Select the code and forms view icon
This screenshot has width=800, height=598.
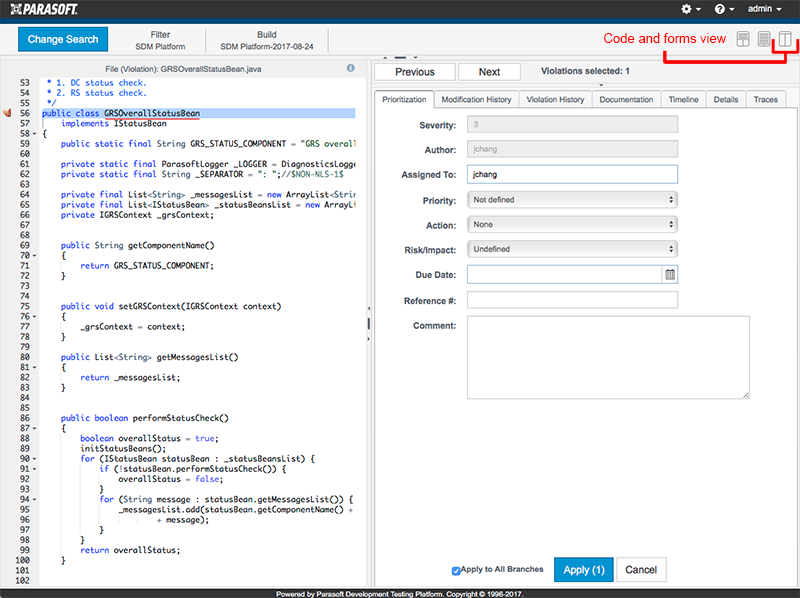785,39
